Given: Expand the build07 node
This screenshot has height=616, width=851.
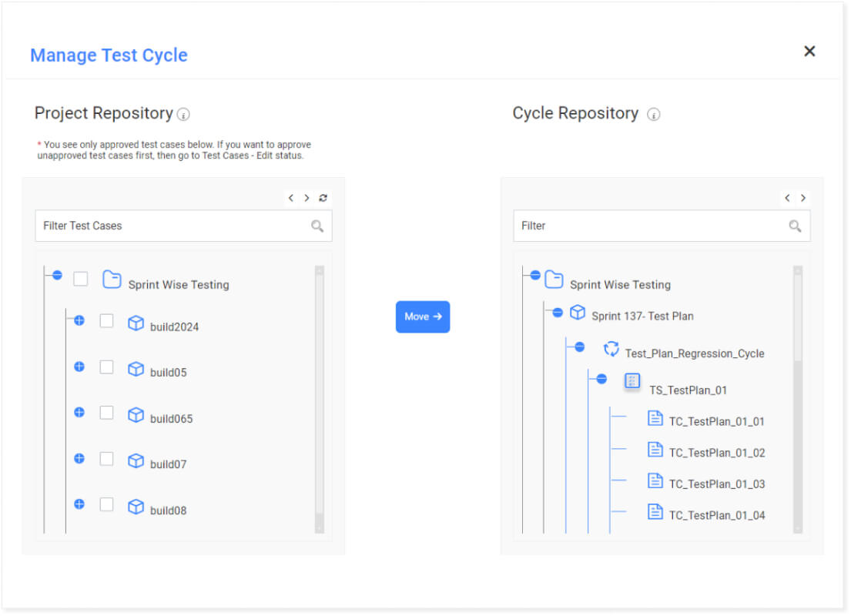Looking at the screenshot, I should [79, 459].
